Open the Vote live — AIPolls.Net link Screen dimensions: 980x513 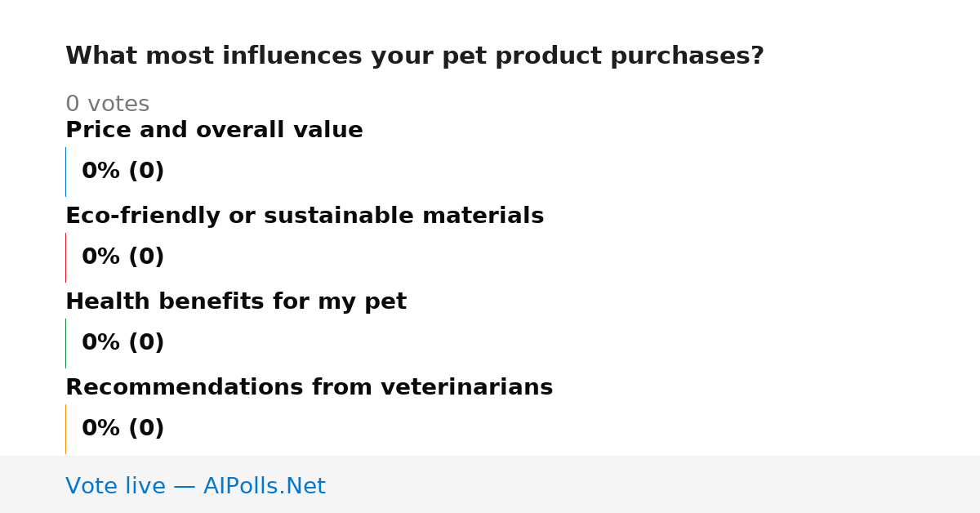click(x=195, y=486)
